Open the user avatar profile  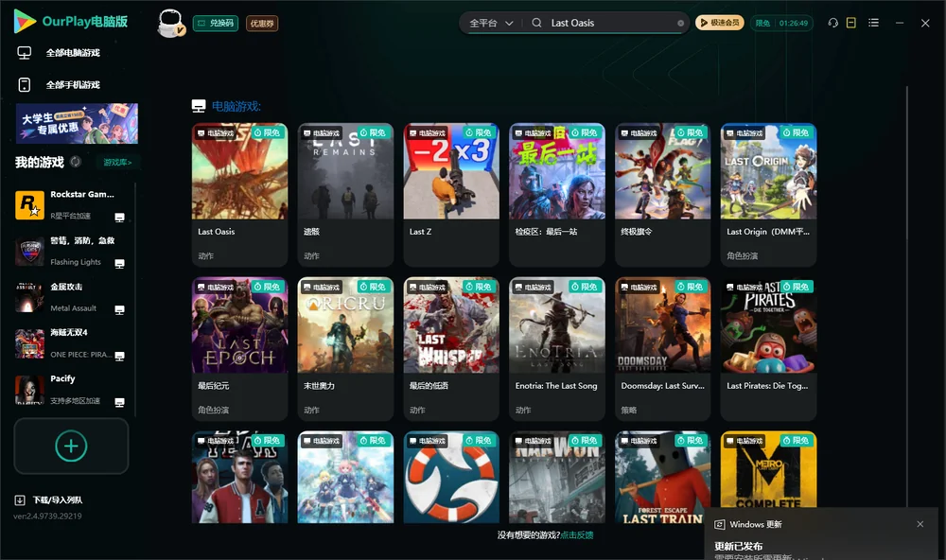pyautogui.click(x=170, y=23)
